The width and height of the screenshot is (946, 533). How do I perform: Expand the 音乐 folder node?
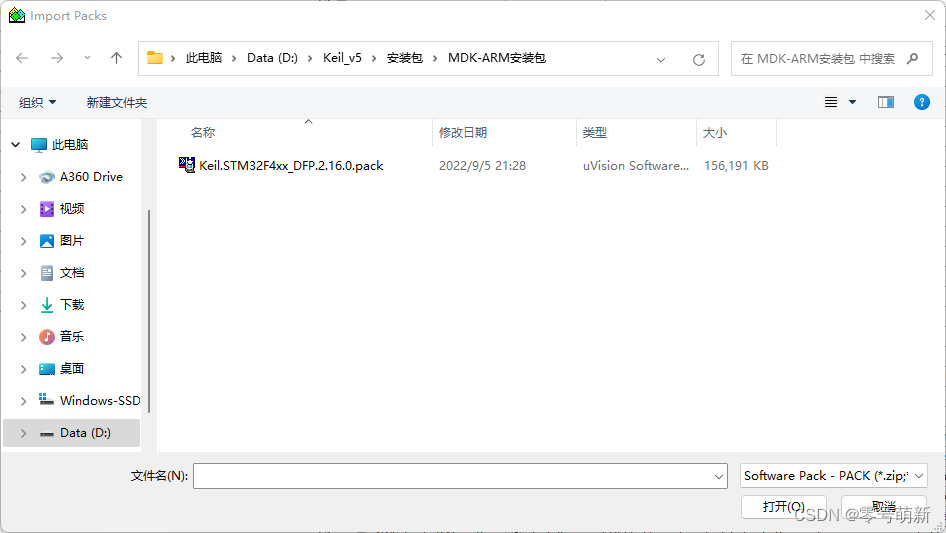(x=24, y=337)
